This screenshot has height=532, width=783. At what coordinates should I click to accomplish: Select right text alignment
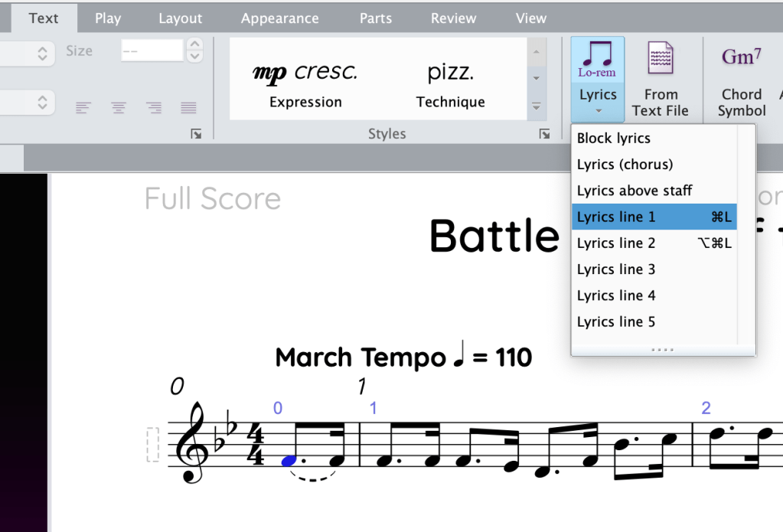(153, 108)
